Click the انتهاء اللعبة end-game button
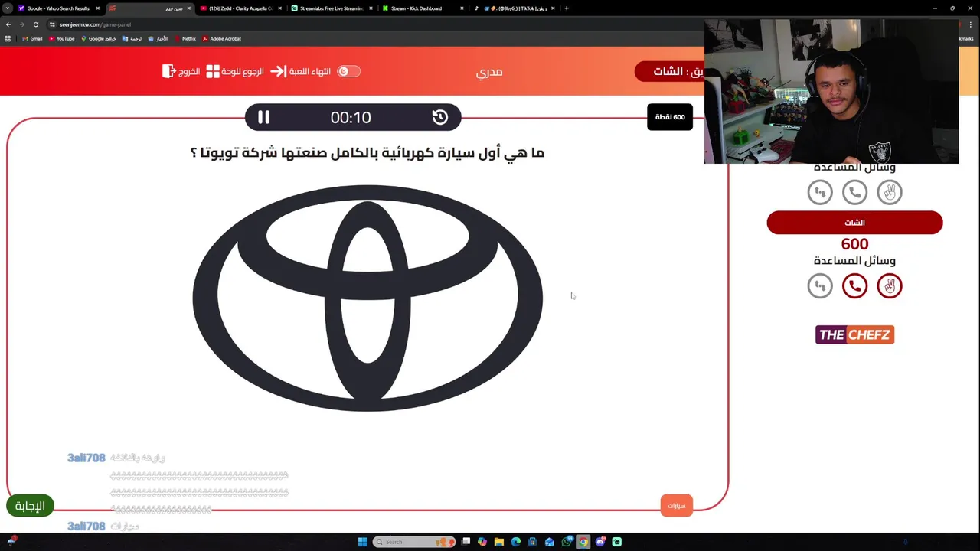The height and width of the screenshot is (551, 980). pyautogui.click(x=301, y=71)
